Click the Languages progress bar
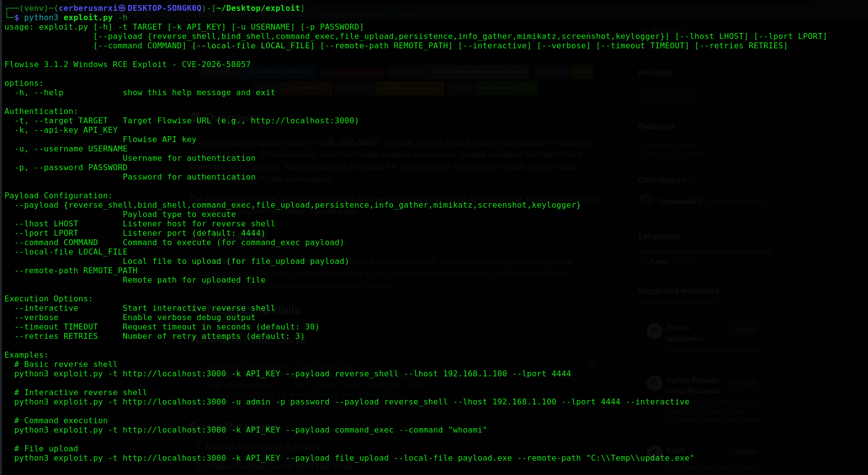Screen dimensions: 868x475 coord(705,252)
